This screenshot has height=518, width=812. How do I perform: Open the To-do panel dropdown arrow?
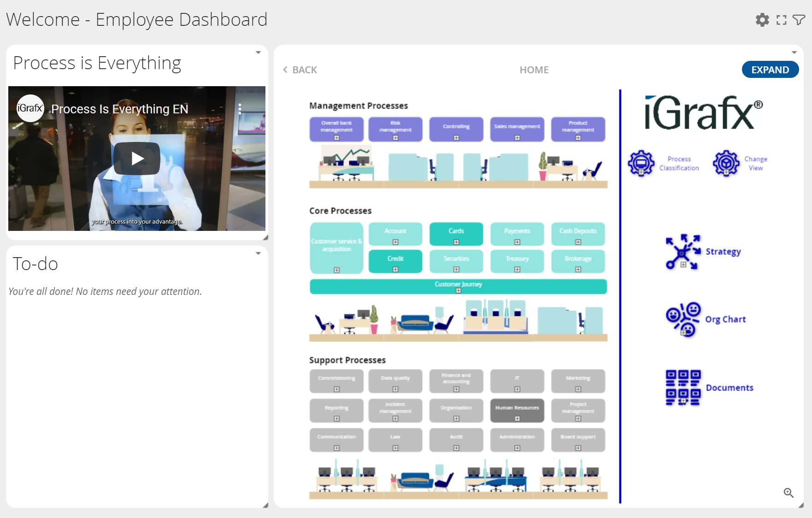tap(258, 253)
